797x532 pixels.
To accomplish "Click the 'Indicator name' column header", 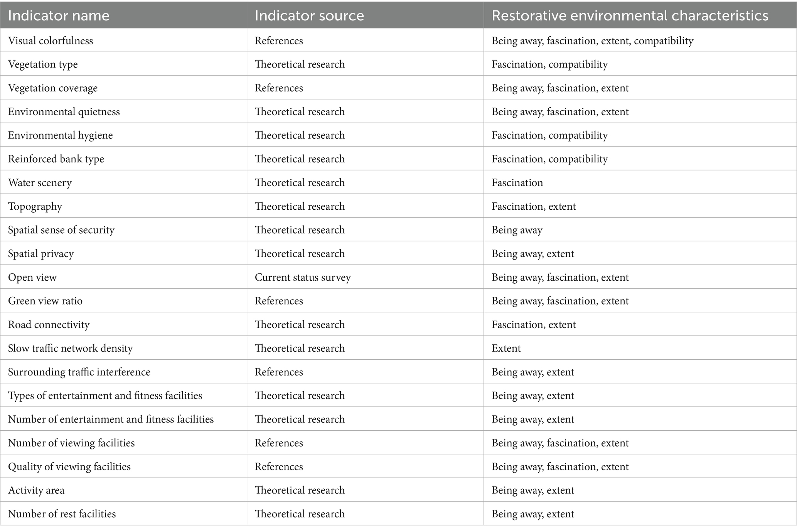I will click(x=59, y=16).
